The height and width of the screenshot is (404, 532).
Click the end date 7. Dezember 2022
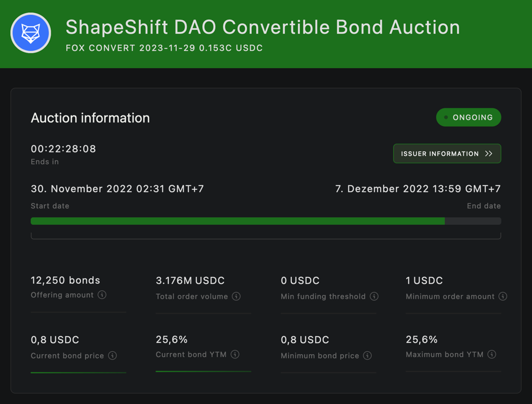pos(417,189)
